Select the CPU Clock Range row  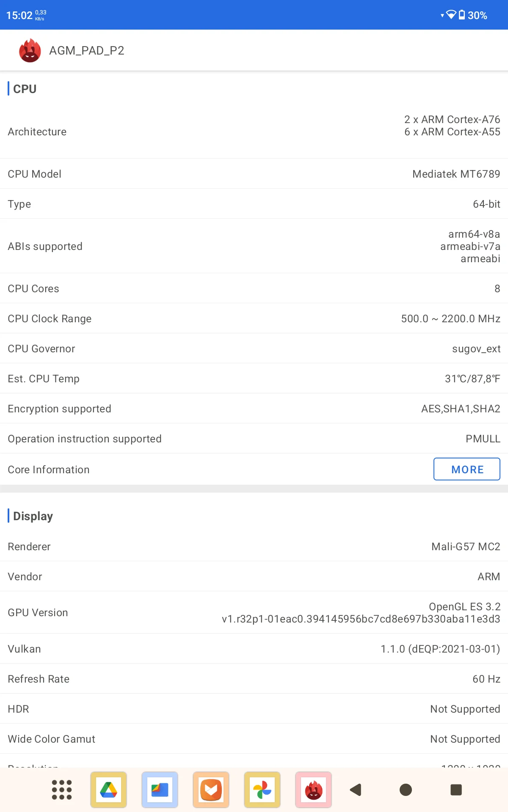(254, 318)
